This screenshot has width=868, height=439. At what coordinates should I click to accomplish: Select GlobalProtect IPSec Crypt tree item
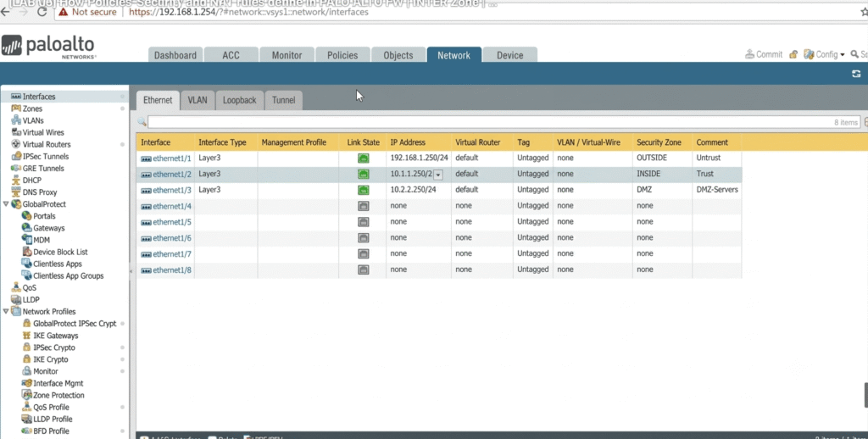75,323
